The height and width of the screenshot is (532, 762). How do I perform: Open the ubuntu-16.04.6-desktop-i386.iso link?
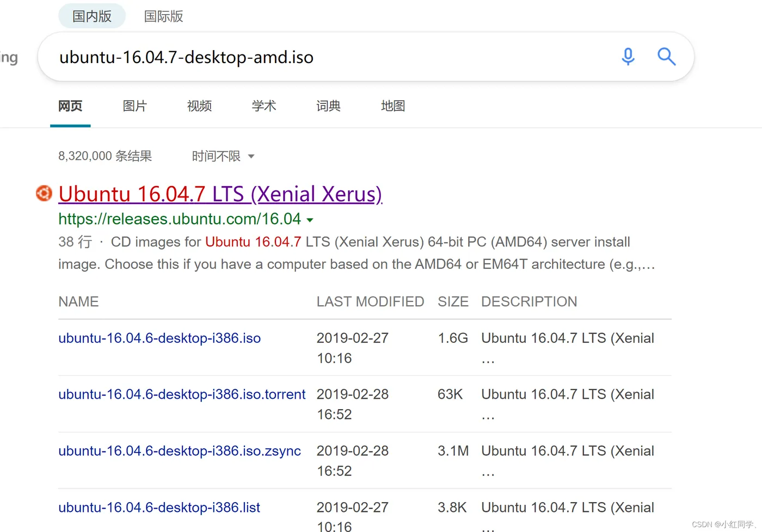tap(159, 338)
